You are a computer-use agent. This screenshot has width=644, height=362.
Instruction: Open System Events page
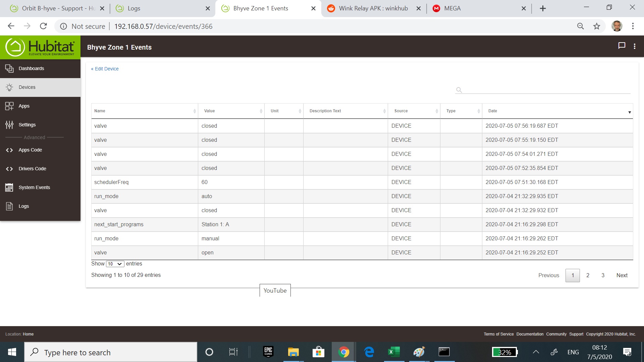coord(40,187)
